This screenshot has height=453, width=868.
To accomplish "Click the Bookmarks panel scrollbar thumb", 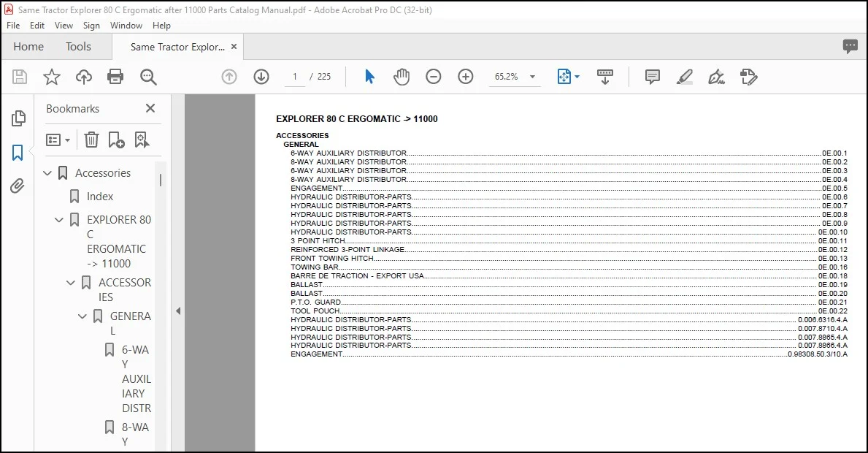I will (x=161, y=180).
